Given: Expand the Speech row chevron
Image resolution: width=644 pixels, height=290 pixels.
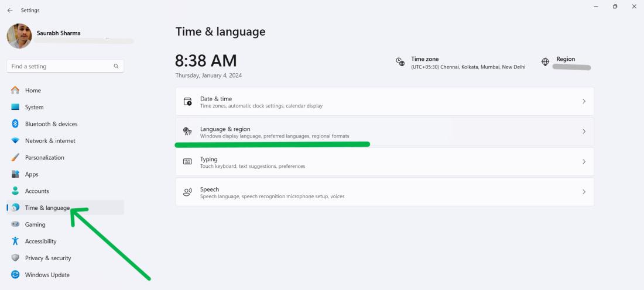Looking at the screenshot, I should (584, 192).
